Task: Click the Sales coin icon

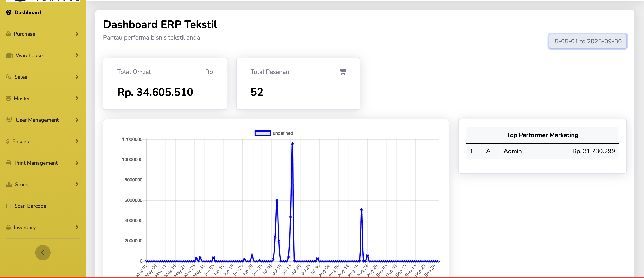Action: [x=9, y=77]
